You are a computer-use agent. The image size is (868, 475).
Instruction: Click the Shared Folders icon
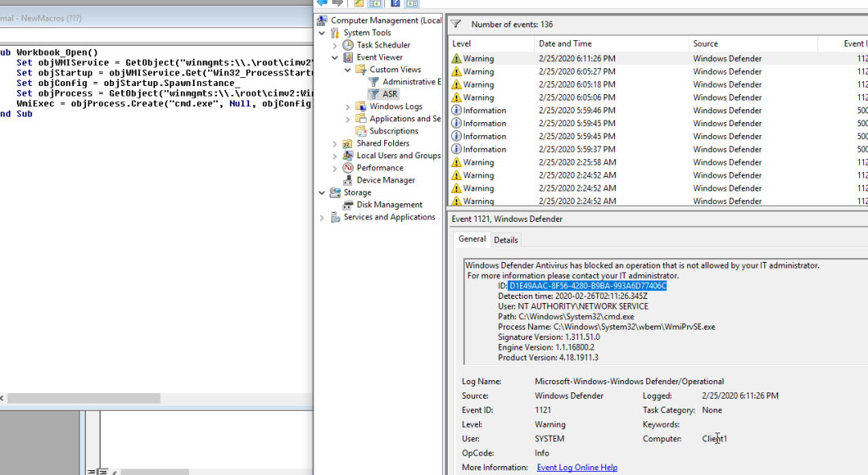click(348, 143)
